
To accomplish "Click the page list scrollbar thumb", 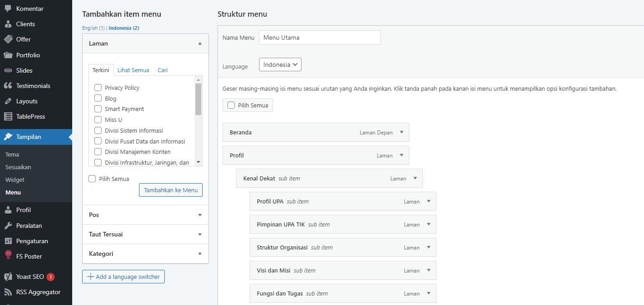I will (x=198, y=99).
